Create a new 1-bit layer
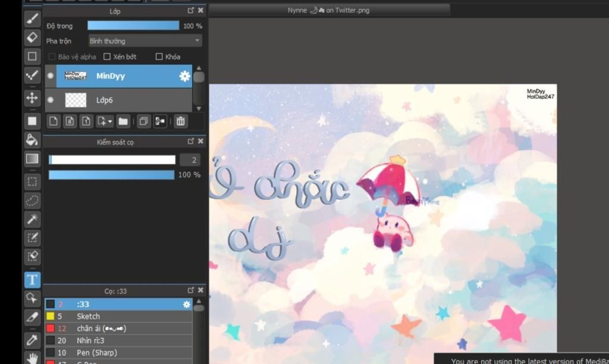The width and height of the screenshot is (609, 364). (86, 121)
